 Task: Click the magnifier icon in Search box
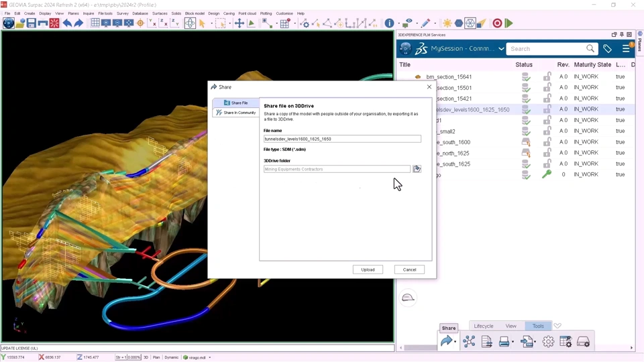590,48
